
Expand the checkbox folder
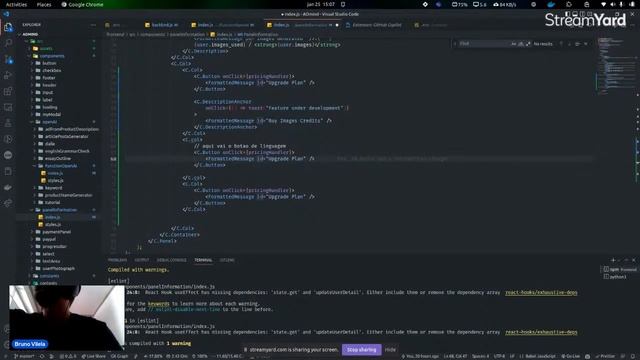51,71
